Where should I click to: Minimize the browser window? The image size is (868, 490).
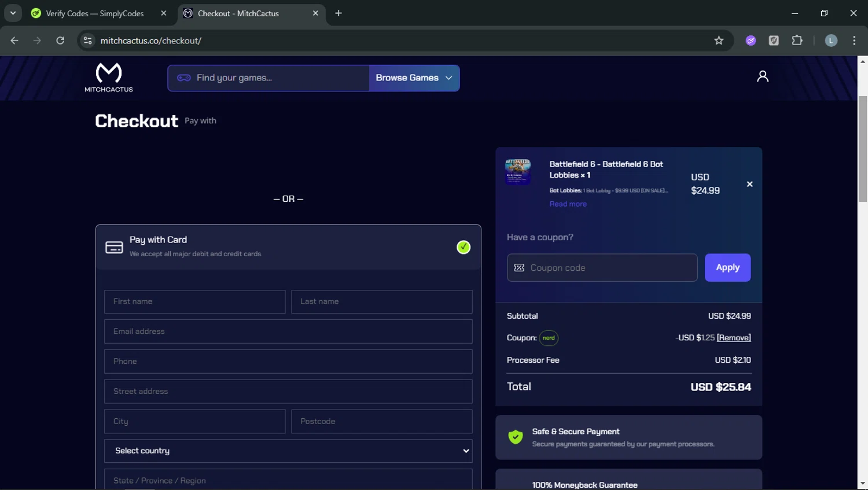click(x=795, y=13)
